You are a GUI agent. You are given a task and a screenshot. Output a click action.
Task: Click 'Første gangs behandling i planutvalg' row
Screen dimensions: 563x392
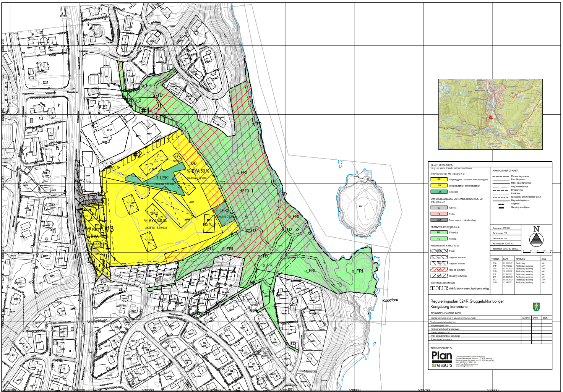pyautogui.click(x=491, y=329)
